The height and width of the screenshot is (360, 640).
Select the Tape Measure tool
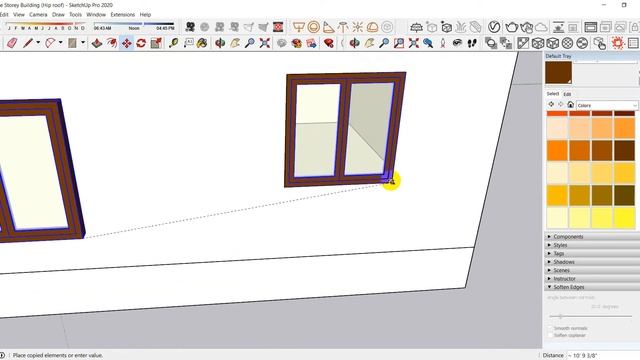(173, 43)
